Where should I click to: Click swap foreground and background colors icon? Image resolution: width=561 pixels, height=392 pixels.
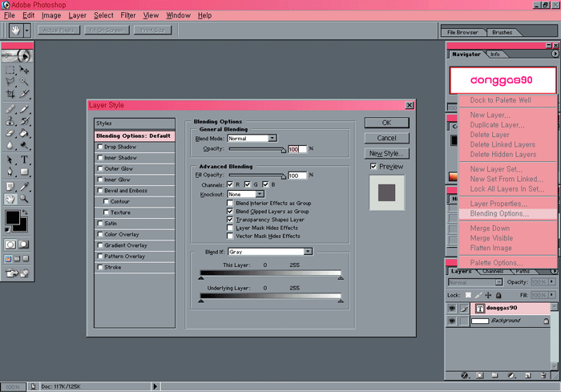25,212
